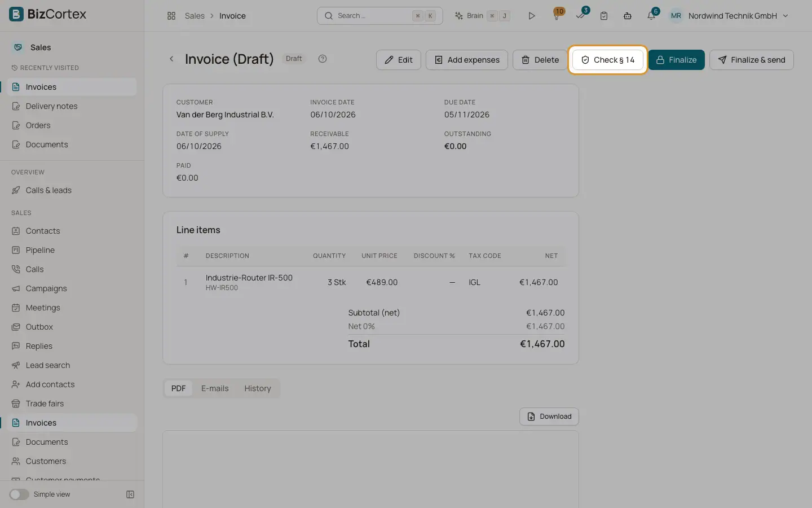Switch to the History tab
This screenshot has width=812, height=508.
click(258, 388)
